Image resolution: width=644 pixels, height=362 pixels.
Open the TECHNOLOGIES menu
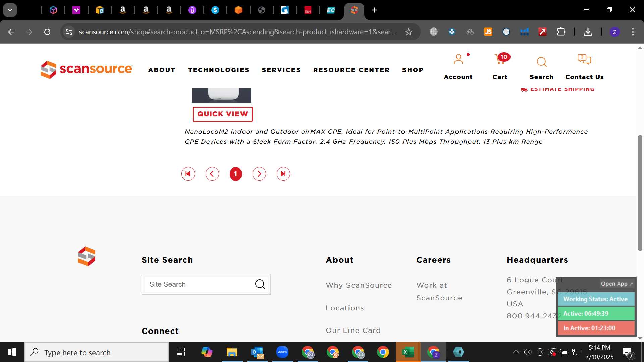[218, 70]
